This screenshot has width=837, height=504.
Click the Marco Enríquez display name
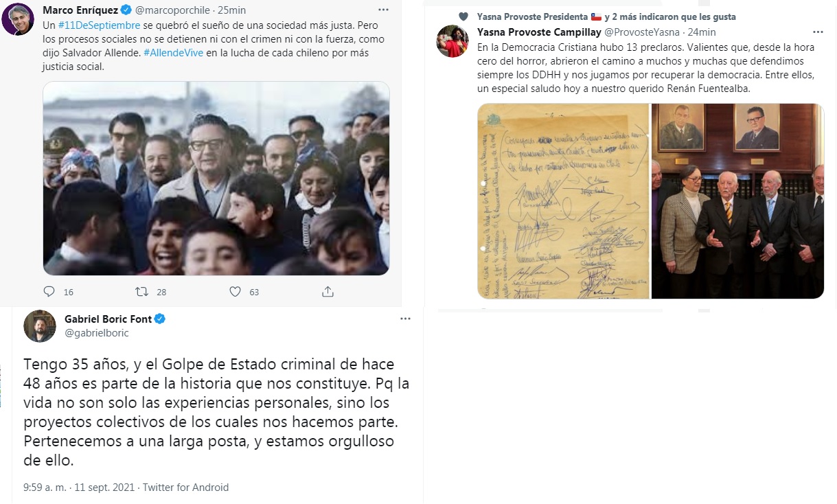(80, 10)
